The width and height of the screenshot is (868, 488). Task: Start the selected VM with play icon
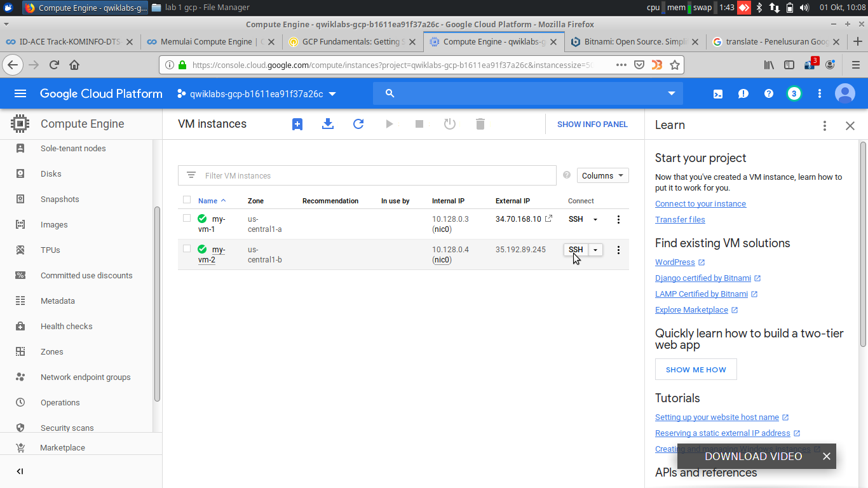point(389,124)
